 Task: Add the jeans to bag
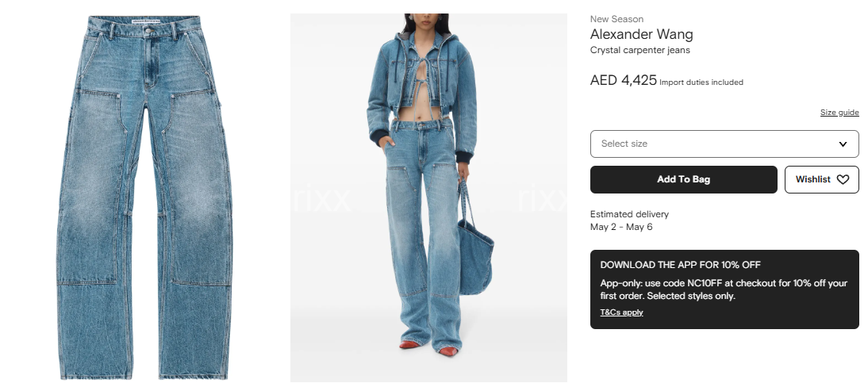(684, 179)
